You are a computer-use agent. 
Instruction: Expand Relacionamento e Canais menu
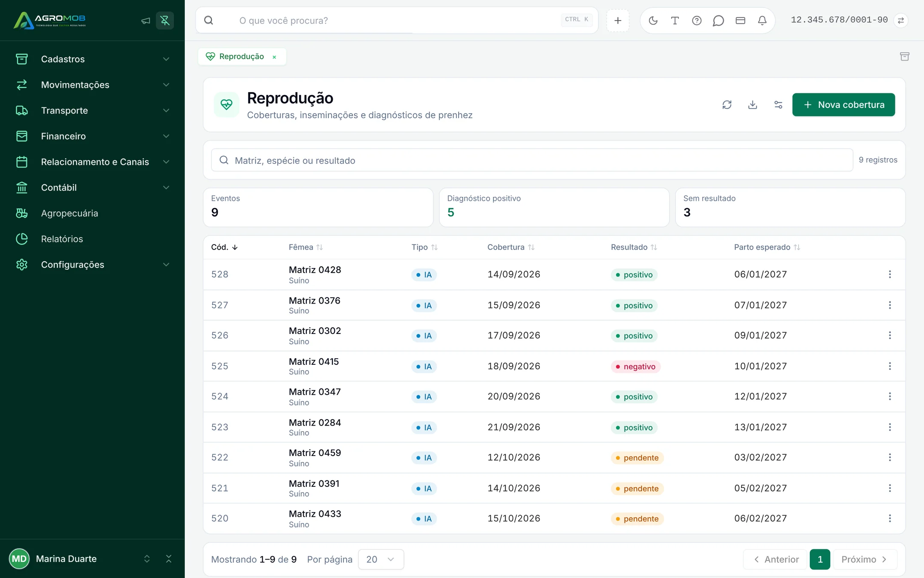click(92, 162)
